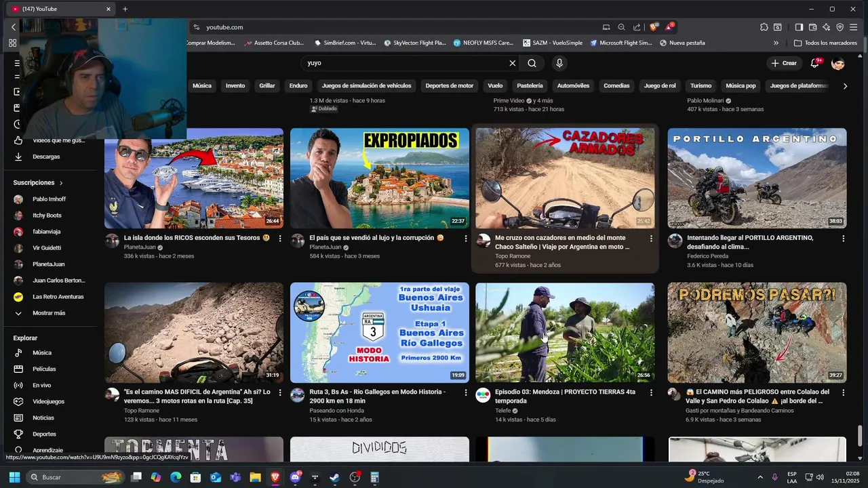Open the YouTube account avatar menu
Image resolution: width=868 pixels, height=488 pixels.
(838, 63)
